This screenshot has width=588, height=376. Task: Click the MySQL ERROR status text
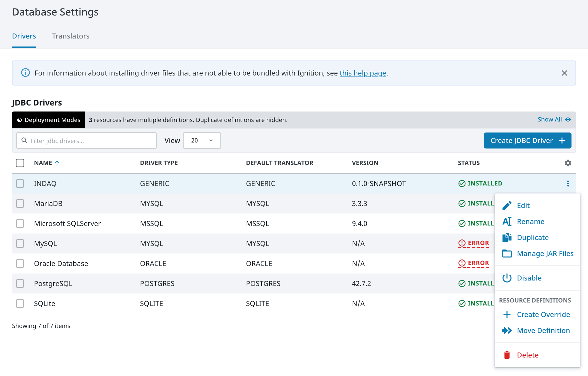click(478, 243)
